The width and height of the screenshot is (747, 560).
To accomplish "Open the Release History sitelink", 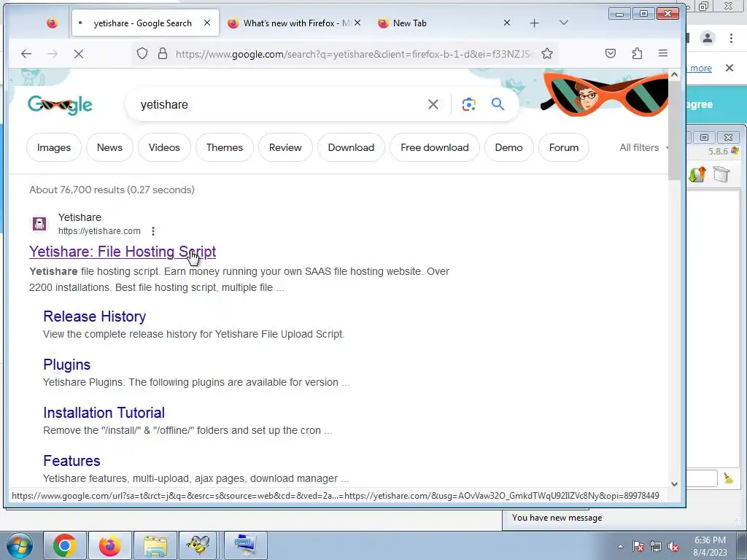I will (x=94, y=316).
